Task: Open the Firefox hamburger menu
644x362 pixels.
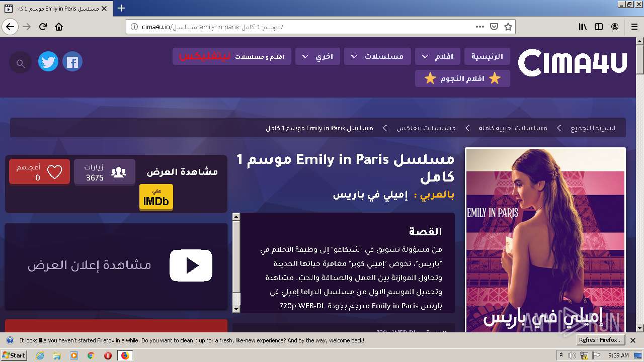Action: 634,27
